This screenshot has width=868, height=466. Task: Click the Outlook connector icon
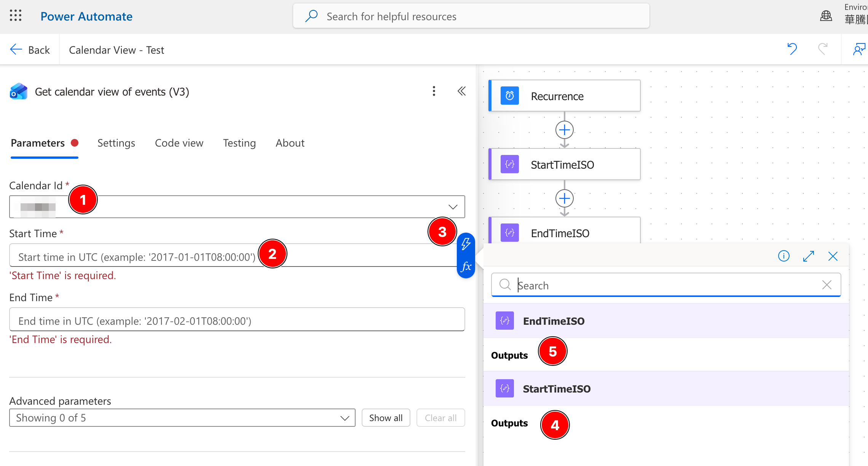[19, 91]
